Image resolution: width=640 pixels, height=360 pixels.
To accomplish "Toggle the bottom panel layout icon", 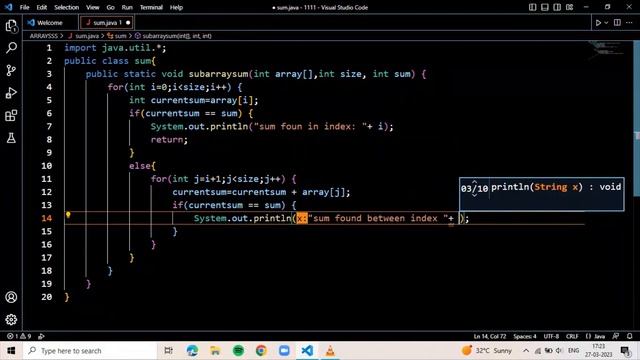I will (x=545, y=7).
